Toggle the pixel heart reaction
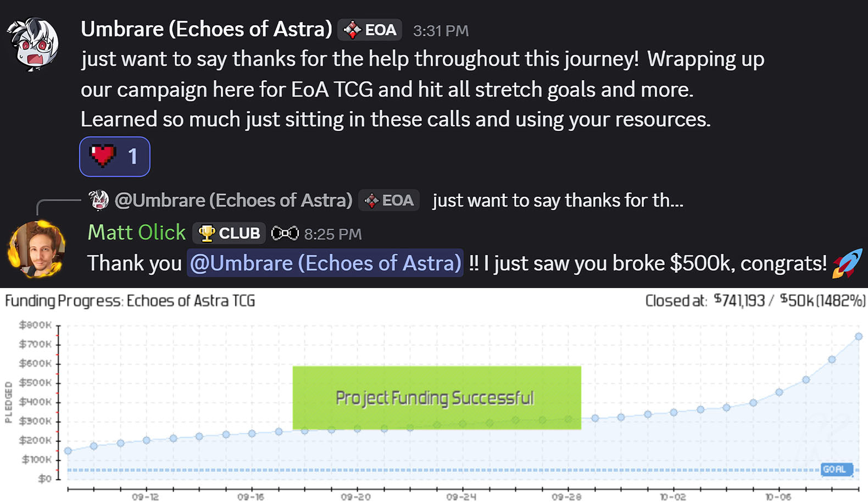This screenshot has width=868, height=503. 114,157
